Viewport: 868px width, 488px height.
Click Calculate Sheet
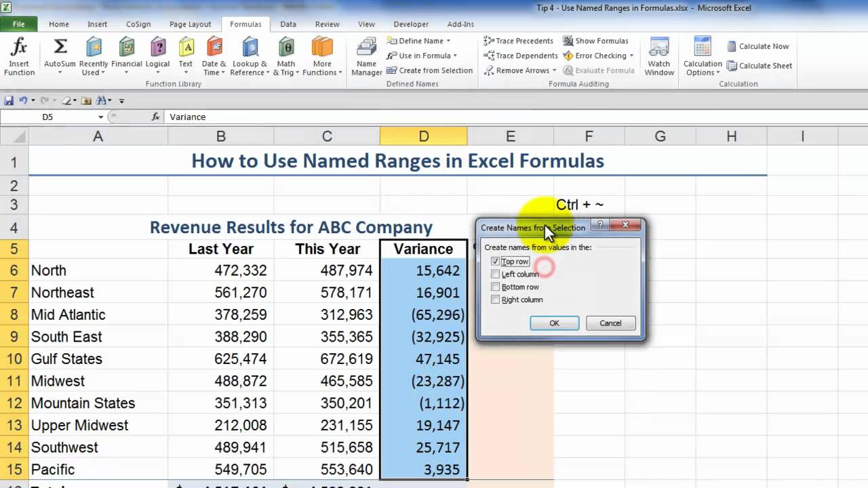click(759, 66)
